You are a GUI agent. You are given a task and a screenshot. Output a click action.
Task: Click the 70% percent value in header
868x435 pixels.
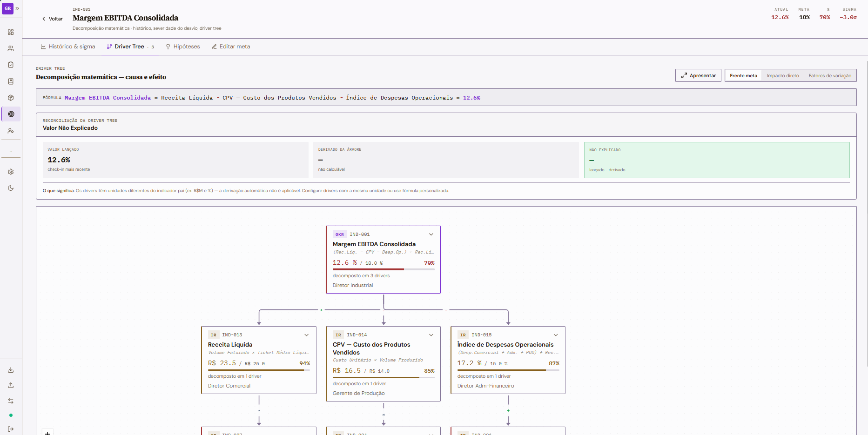825,17
